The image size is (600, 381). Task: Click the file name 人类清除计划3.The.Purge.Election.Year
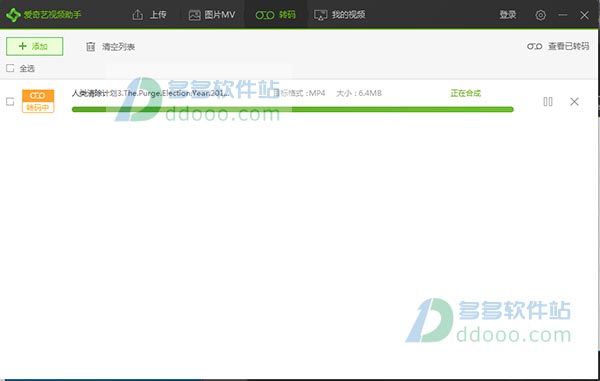tap(151, 93)
